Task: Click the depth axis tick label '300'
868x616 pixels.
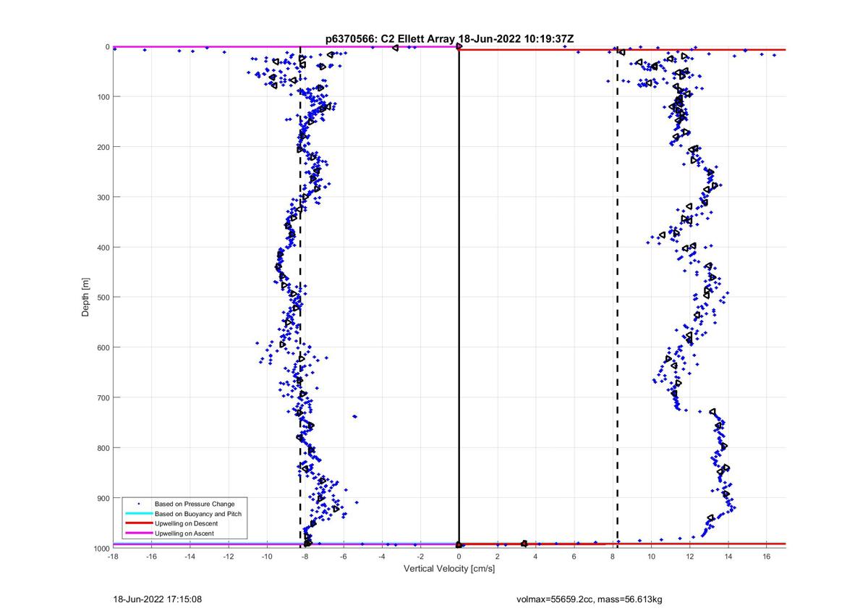Action: tap(103, 197)
